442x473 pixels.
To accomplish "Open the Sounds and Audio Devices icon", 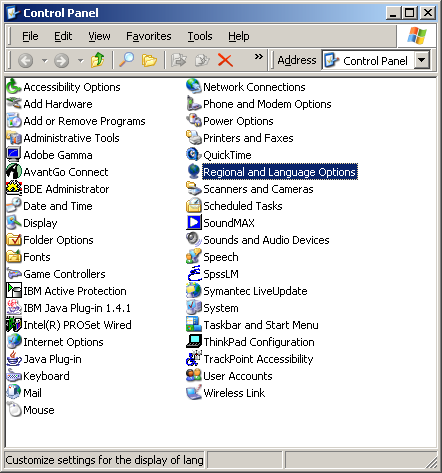I will coord(194,240).
